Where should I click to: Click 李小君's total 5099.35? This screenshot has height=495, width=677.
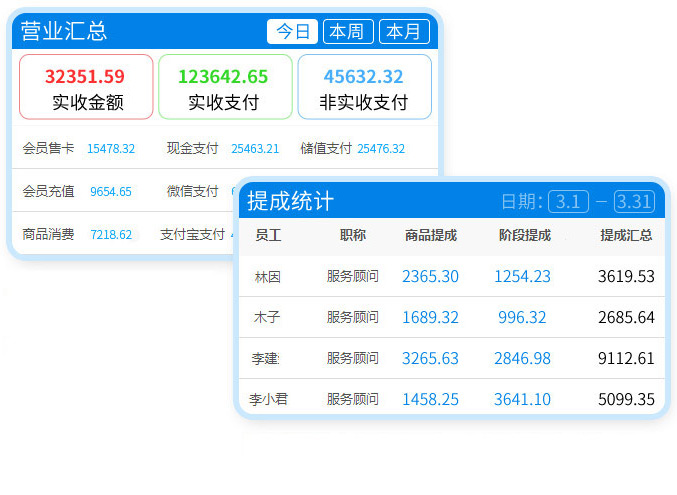tap(626, 400)
